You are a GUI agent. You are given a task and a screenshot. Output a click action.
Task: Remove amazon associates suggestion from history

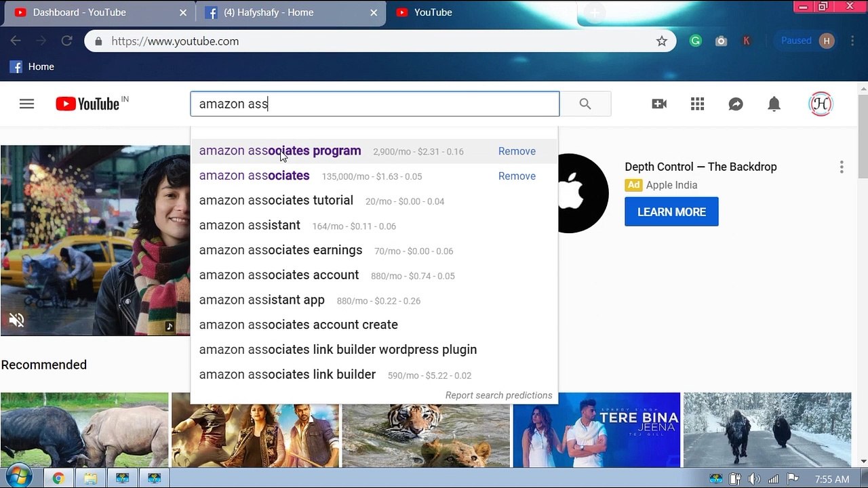[x=517, y=176]
